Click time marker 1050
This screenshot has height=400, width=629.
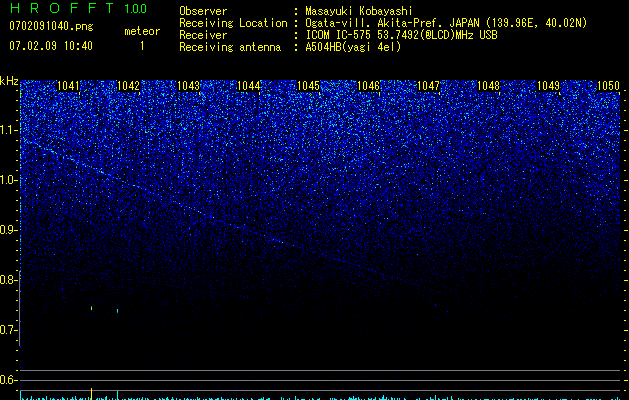(x=609, y=86)
